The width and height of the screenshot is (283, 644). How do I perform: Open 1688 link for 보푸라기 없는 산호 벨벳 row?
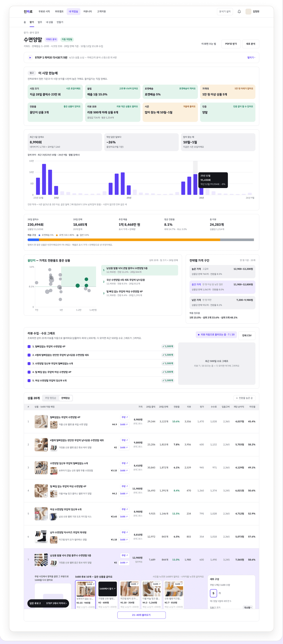[124, 470]
